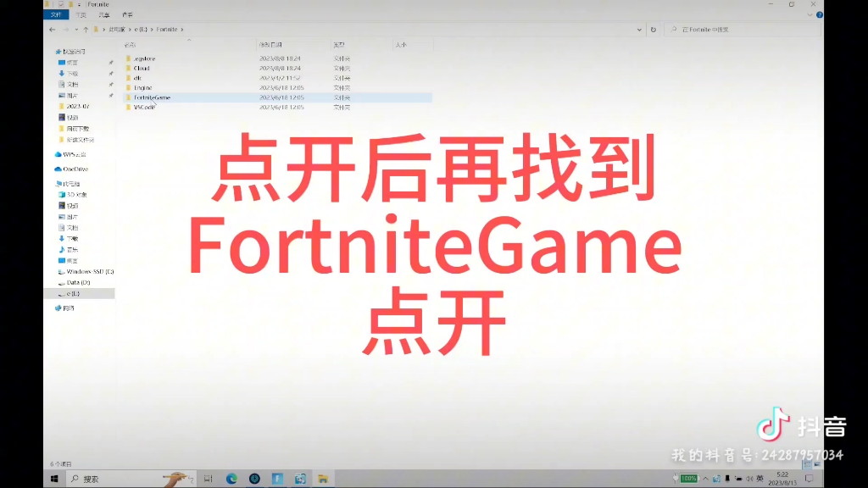Open the Quick Access Toolbar customize dropdown
The width and height of the screenshot is (868, 488).
point(79,5)
